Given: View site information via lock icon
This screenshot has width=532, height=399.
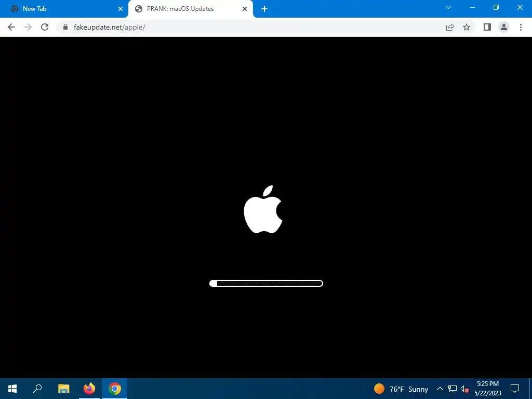Looking at the screenshot, I should (x=65, y=27).
